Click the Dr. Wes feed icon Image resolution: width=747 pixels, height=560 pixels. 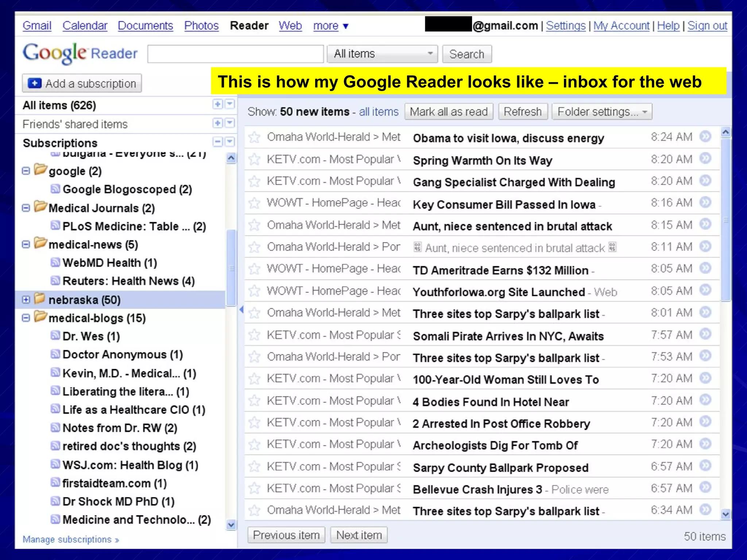55,335
